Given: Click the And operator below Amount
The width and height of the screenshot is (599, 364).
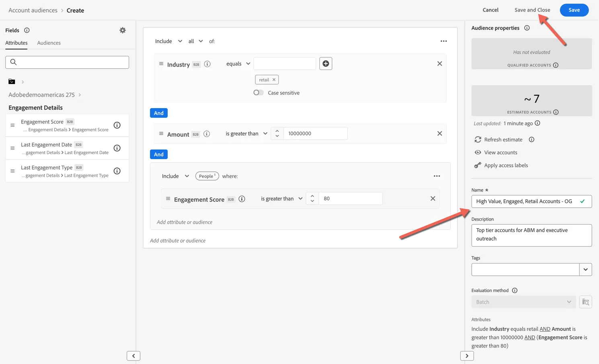Looking at the screenshot, I should (159, 154).
